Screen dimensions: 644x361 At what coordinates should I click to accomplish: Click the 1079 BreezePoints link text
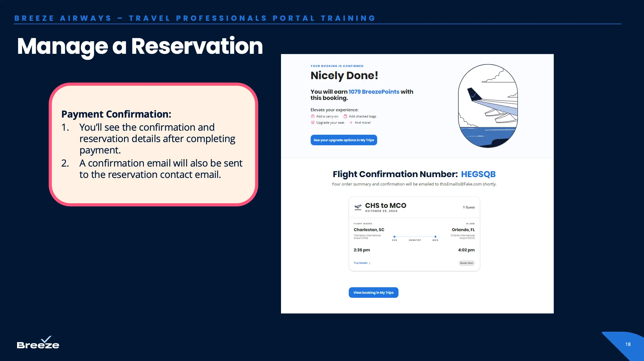(374, 92)
